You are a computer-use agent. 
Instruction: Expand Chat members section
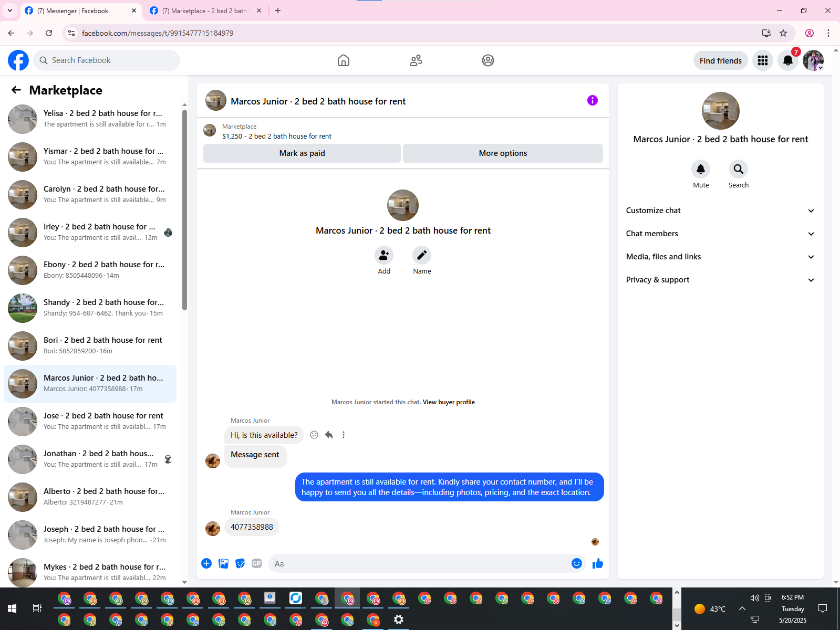pos(720,234)
